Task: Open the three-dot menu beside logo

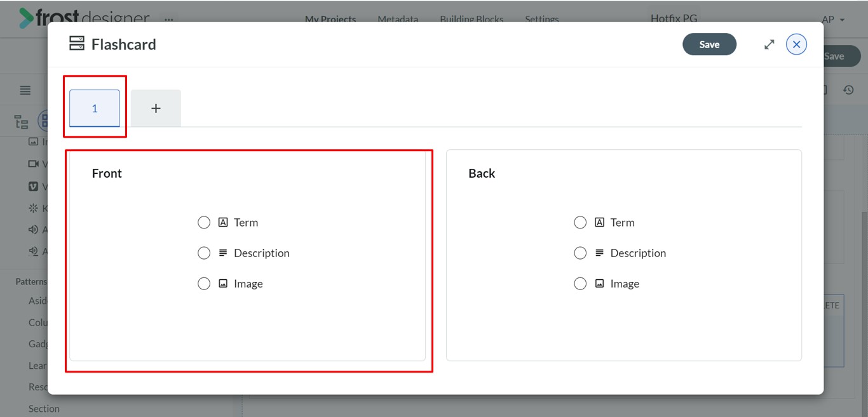Action: point(169,20)
